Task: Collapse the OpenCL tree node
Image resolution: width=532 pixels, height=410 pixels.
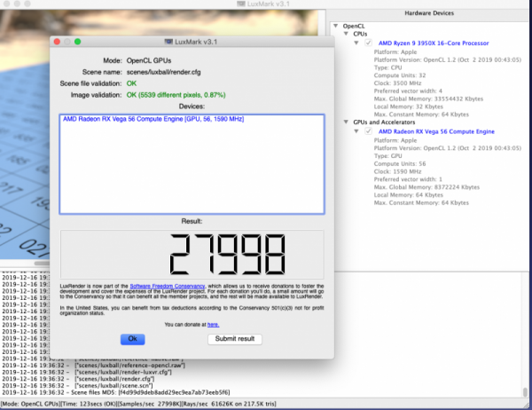Action: [335, 26]
